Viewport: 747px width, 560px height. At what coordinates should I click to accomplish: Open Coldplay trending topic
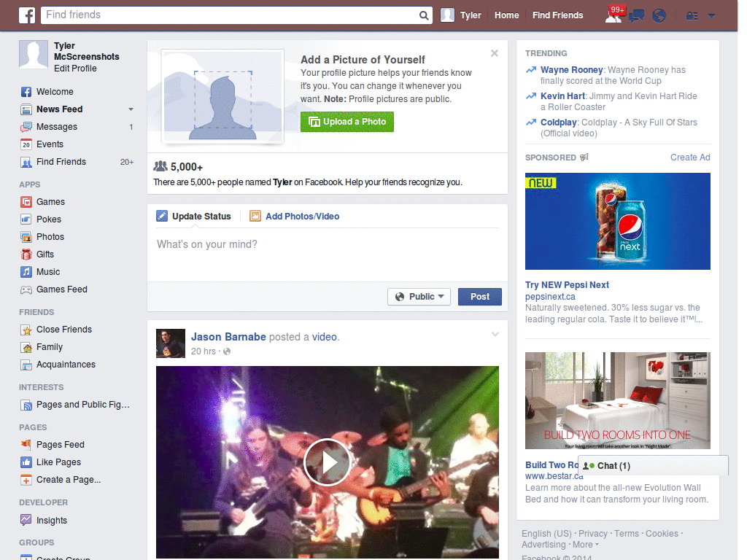tap(558, 122)
